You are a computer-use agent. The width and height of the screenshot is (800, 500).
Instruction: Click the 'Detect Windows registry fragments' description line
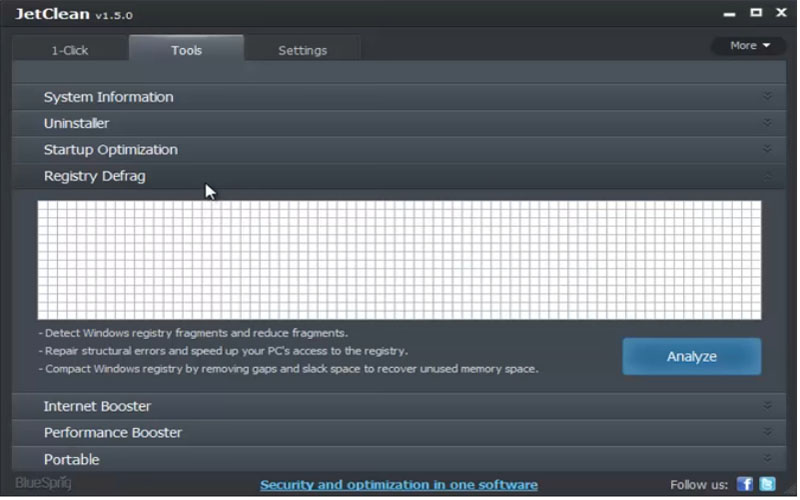[x=193, y=333]
